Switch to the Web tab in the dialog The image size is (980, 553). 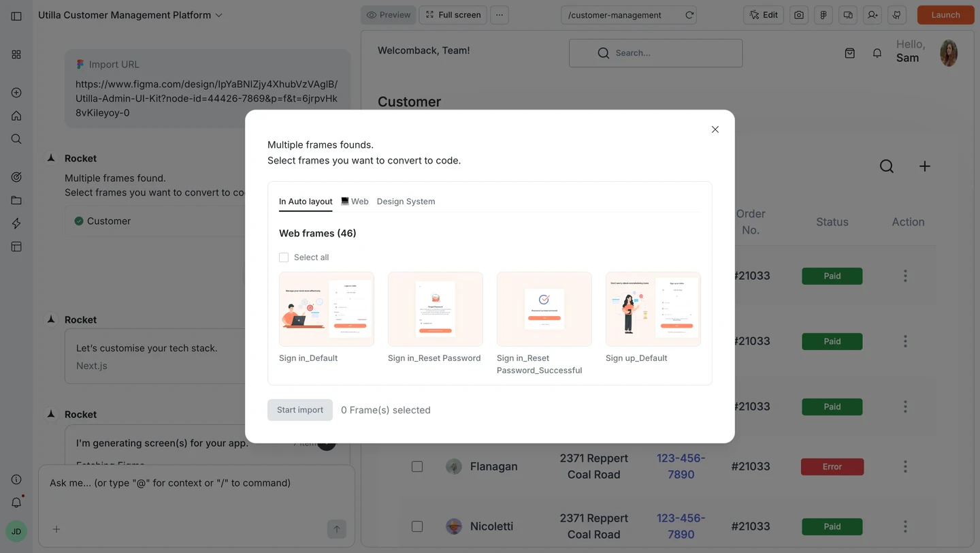(x=355, y=201)
